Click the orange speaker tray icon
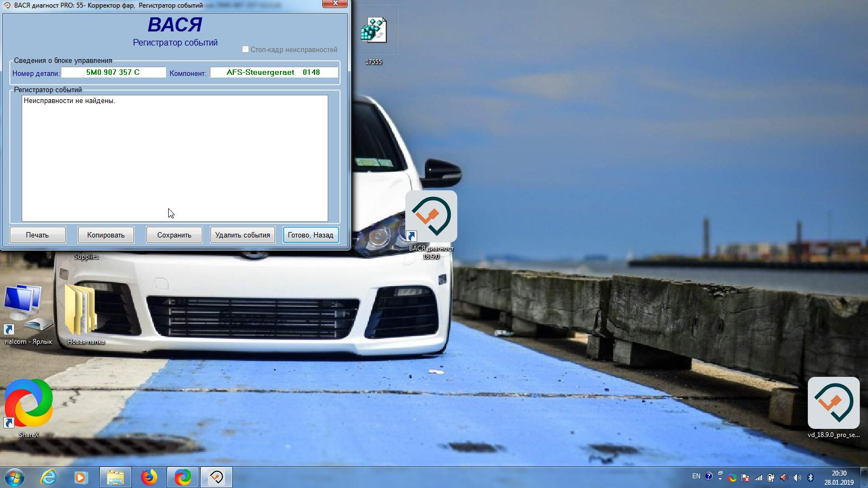 tap(784, 478)
